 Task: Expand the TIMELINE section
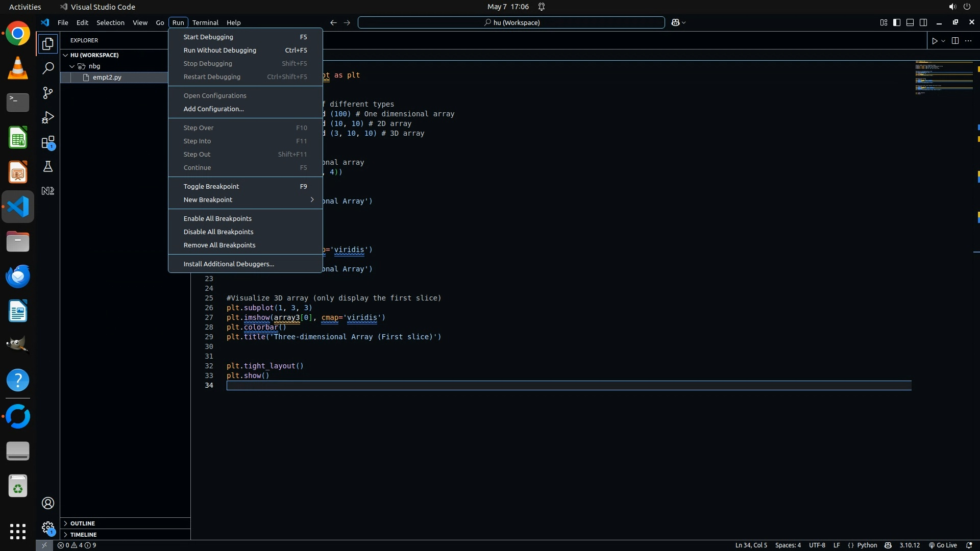83,535
